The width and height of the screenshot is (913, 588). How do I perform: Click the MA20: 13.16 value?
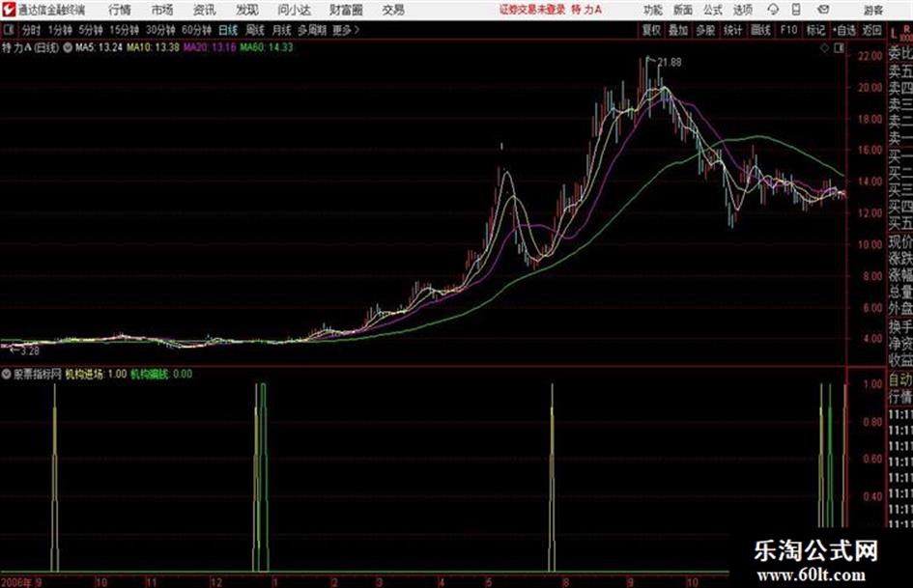click(x=211, y=47)
